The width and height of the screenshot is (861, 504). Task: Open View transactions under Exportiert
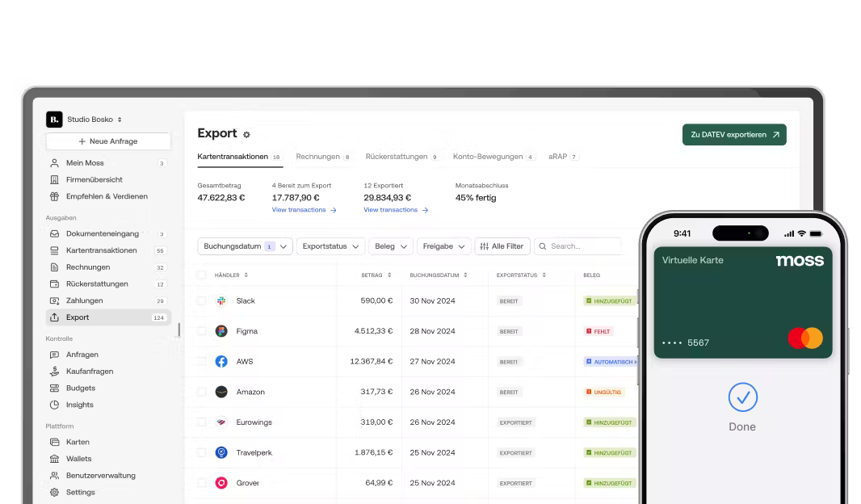pyautogui.click(x=395, y=210)
